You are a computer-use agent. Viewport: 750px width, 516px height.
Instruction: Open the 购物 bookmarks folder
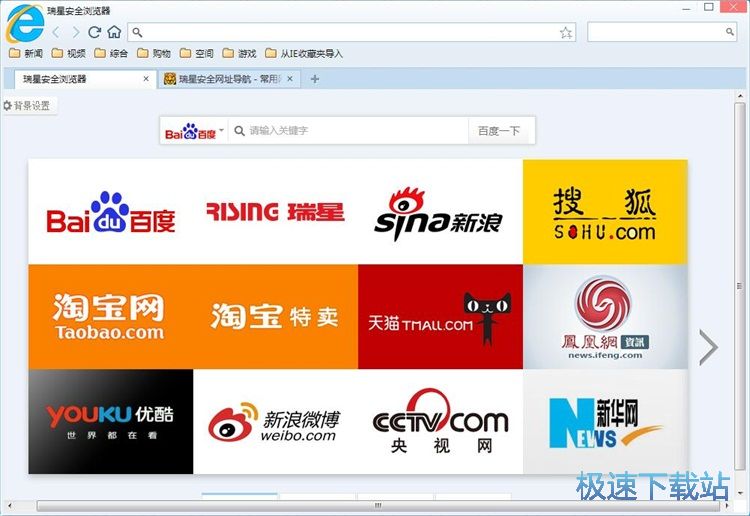click(154, 53)
